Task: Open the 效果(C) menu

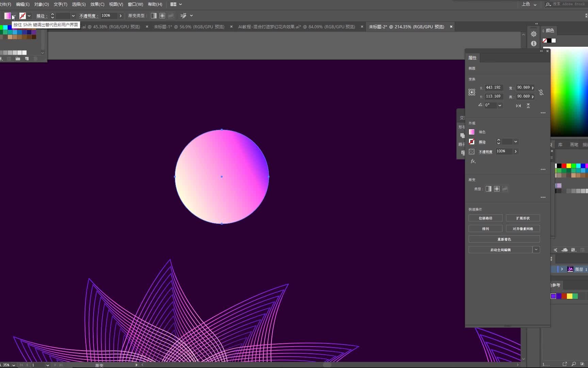Action: [x=97, y=4]
